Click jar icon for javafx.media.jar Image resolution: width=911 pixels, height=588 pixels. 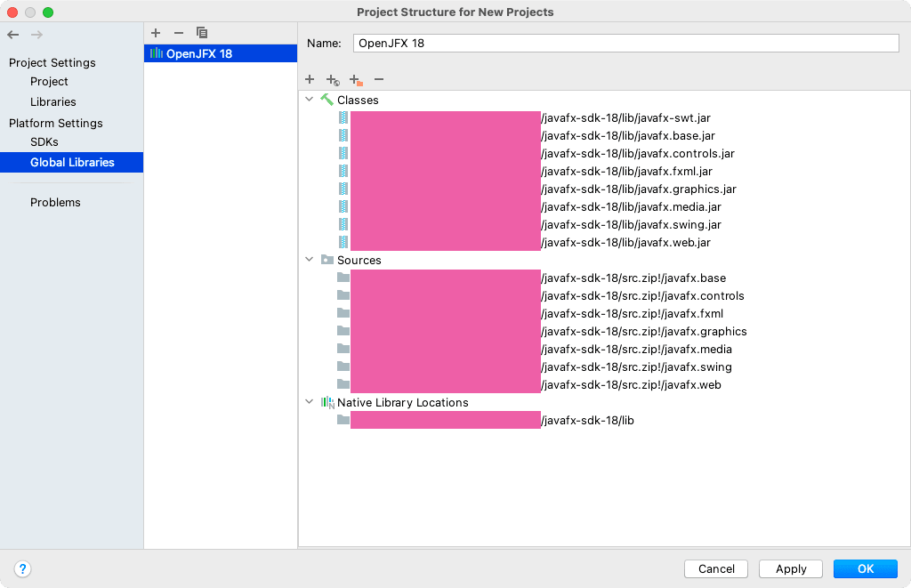click(x=343, y=206)
